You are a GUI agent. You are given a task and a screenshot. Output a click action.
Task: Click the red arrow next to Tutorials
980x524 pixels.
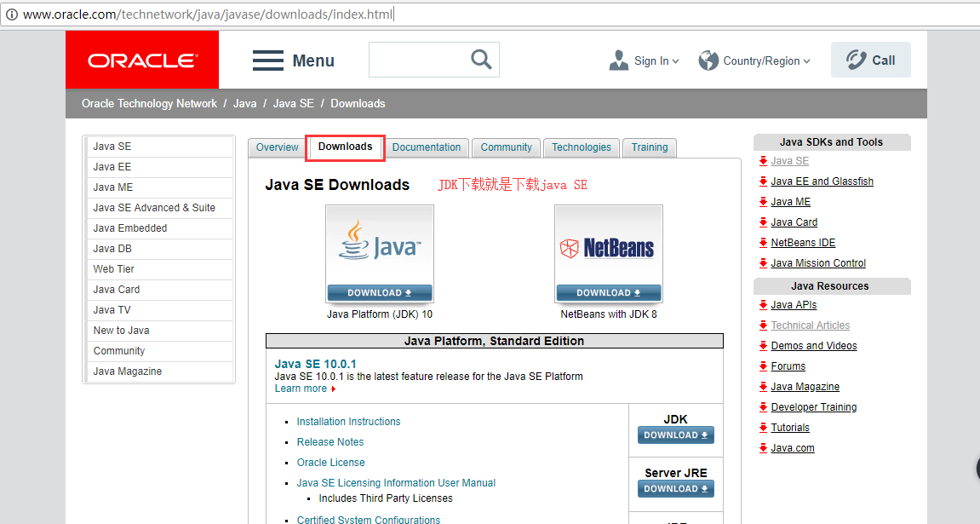[x=763, y=427]
